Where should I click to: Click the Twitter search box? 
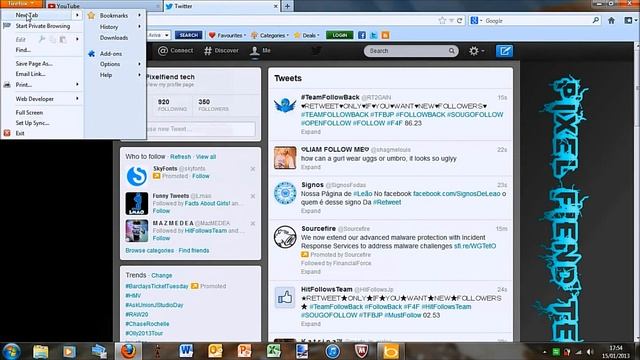(411, 51)
